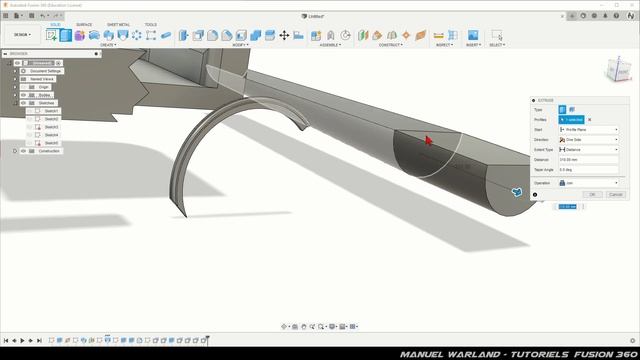640x360 pixels.
Task: Choose the Thin Extrude type
Action: click(x=572, y=109)
